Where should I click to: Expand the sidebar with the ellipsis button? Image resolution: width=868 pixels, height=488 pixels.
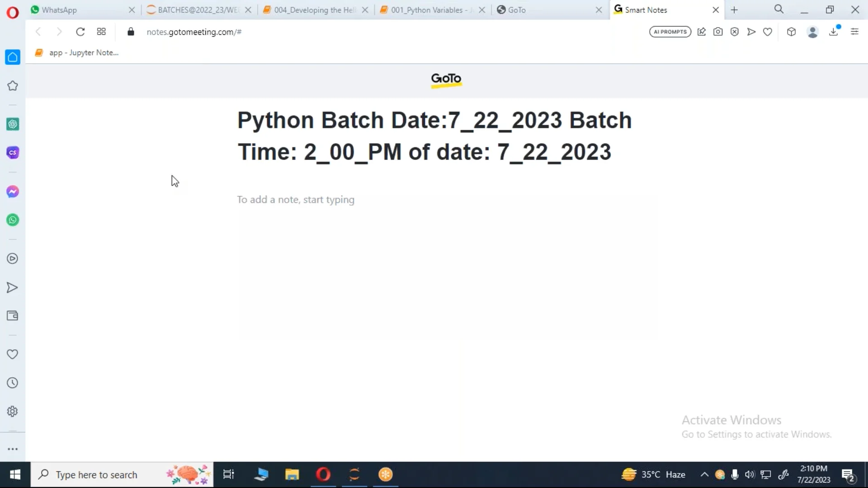pyautogui.click(x=12, y=449)
